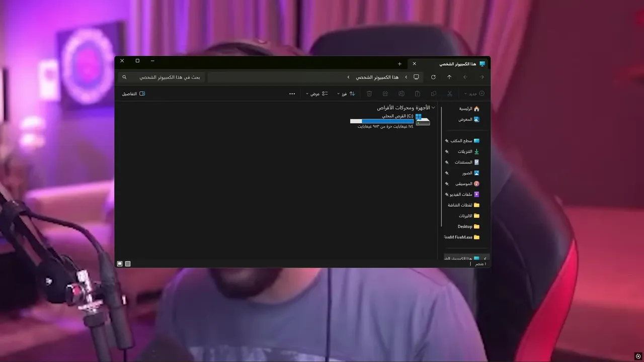
Task: Open the فرز sort dropdown
Action: point(346,94)
